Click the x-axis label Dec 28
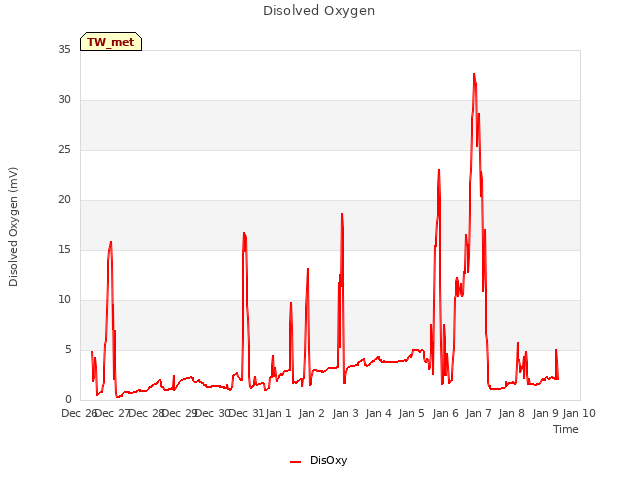 (147, 413)
